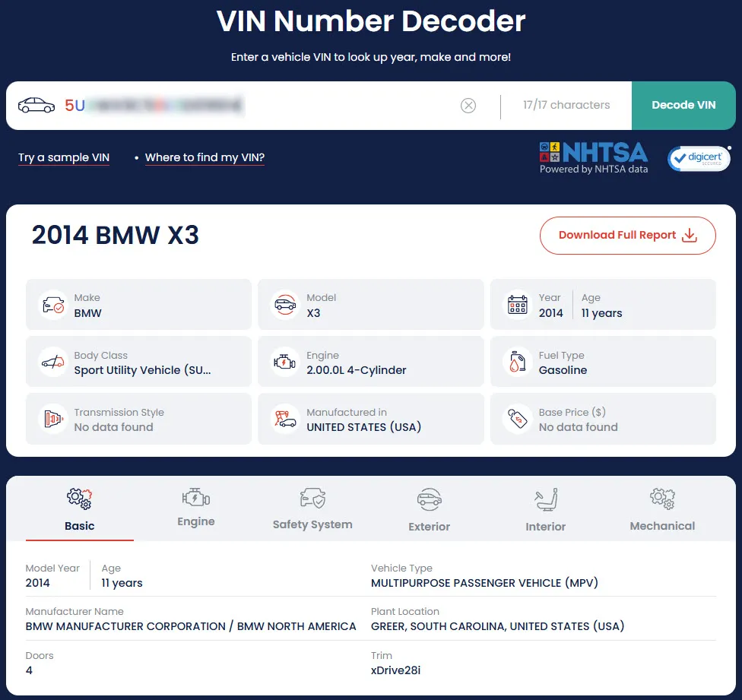This screenshot has height=700, width=742.
Task: Click the Engine tab engine icon
Action: (196, 498)
